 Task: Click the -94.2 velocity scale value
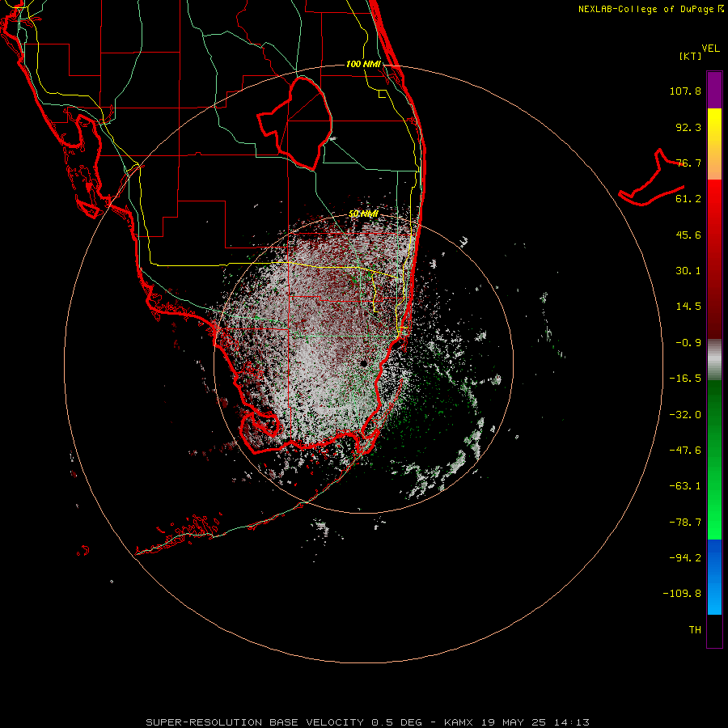(x=685, y=557)
